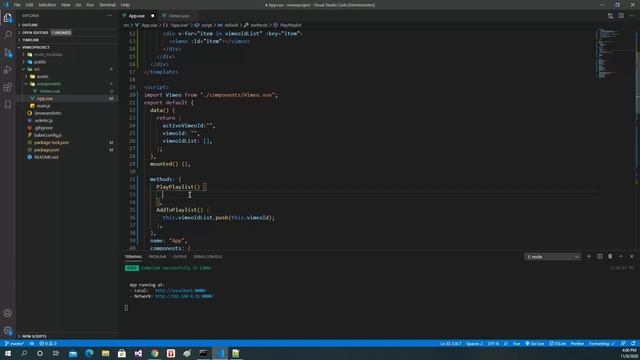Click open changes icon in editor toolbar
640x360 pixels.
pos(610,16)
